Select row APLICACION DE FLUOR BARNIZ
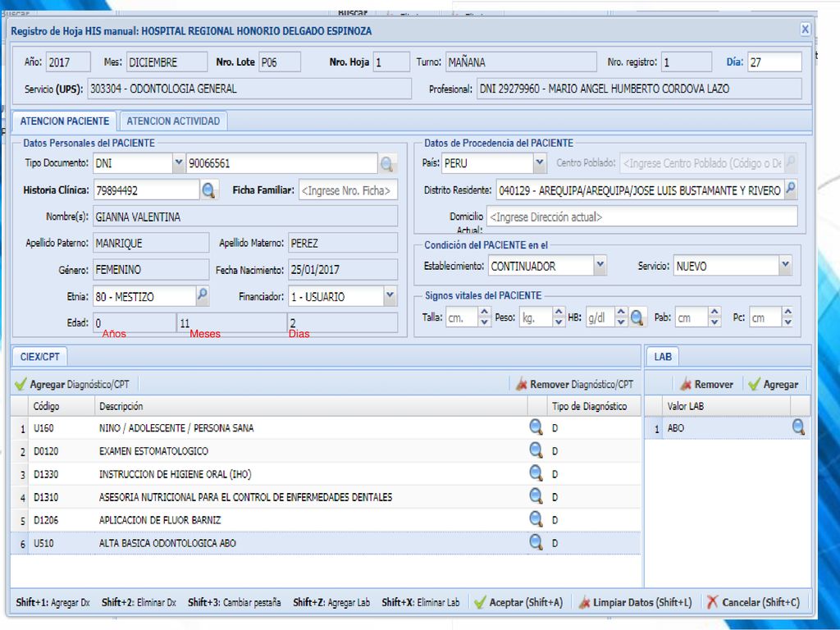 point(326,520)
